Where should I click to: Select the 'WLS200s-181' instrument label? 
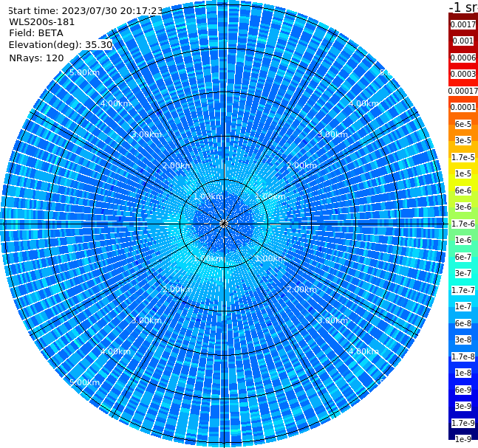pos(42,22)
